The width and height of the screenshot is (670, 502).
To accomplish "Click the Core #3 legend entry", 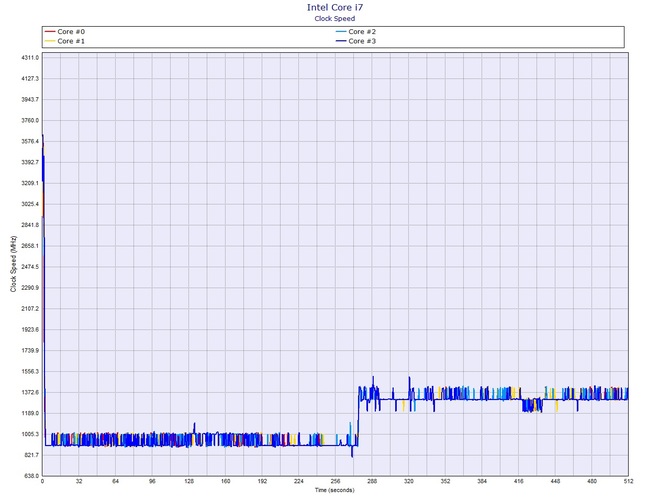I will click(x=356, y=41).
